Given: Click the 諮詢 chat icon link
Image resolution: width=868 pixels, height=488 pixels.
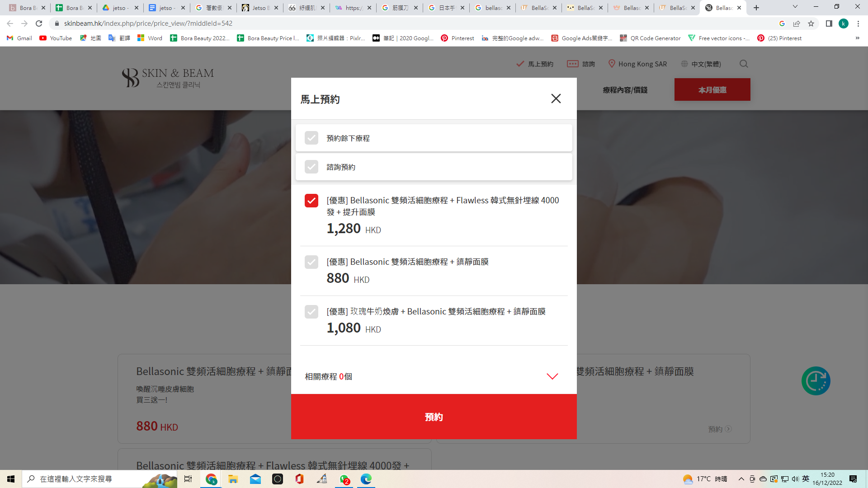Looking at the screenshot, I should [581, 64].
